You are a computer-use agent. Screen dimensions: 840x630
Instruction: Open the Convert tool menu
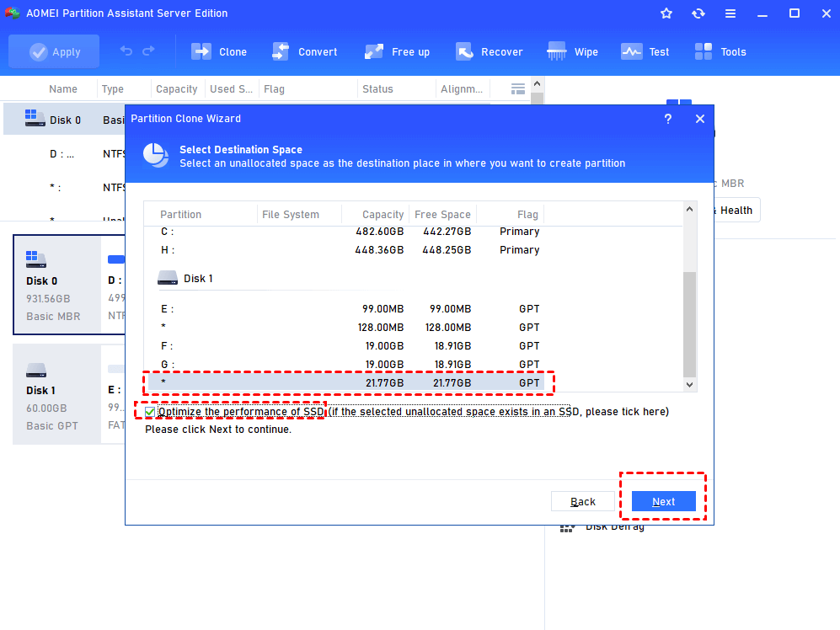(304, 52)
